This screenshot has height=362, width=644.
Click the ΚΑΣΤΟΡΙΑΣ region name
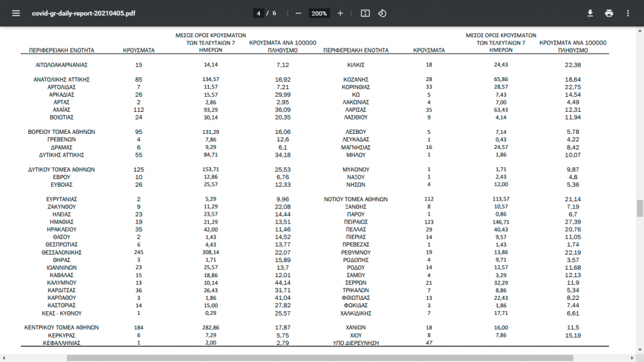click(62, 305)
